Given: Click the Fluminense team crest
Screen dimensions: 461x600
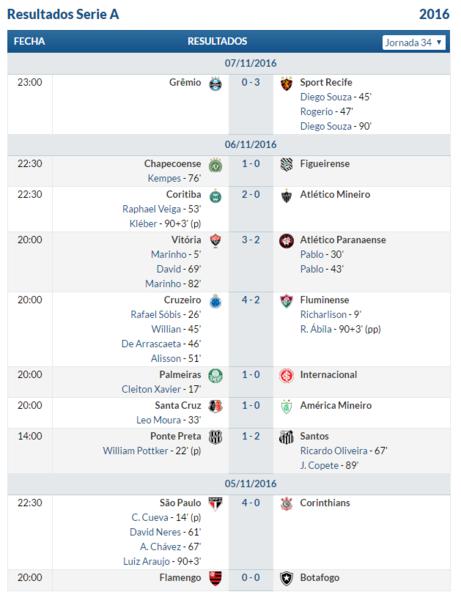Looking at the screenshot, I should (x=287, y=301).
